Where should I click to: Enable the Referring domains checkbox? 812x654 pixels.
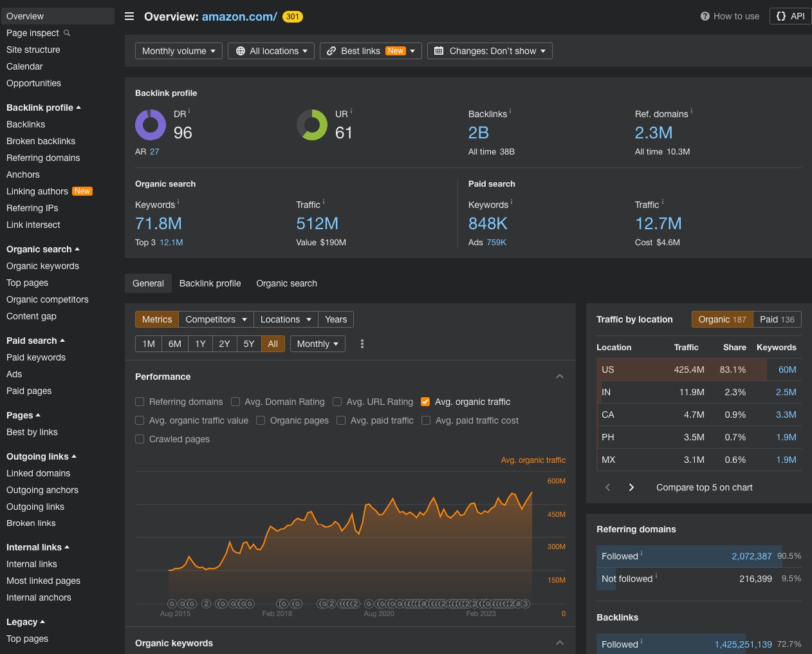tap(140, 402)
